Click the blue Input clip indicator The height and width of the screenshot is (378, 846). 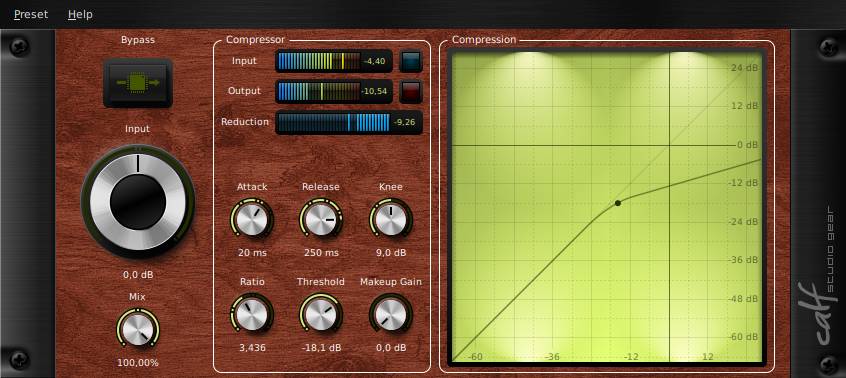click(x=411, y=61)
